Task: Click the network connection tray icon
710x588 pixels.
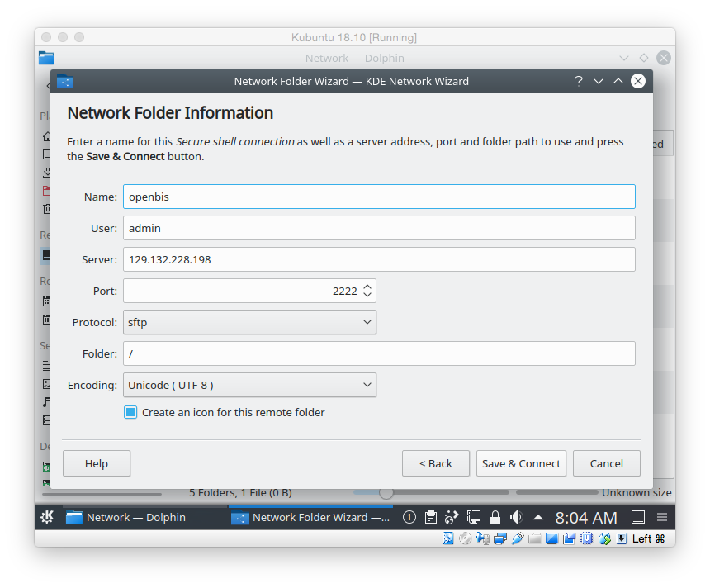Action: pos(474,517)
